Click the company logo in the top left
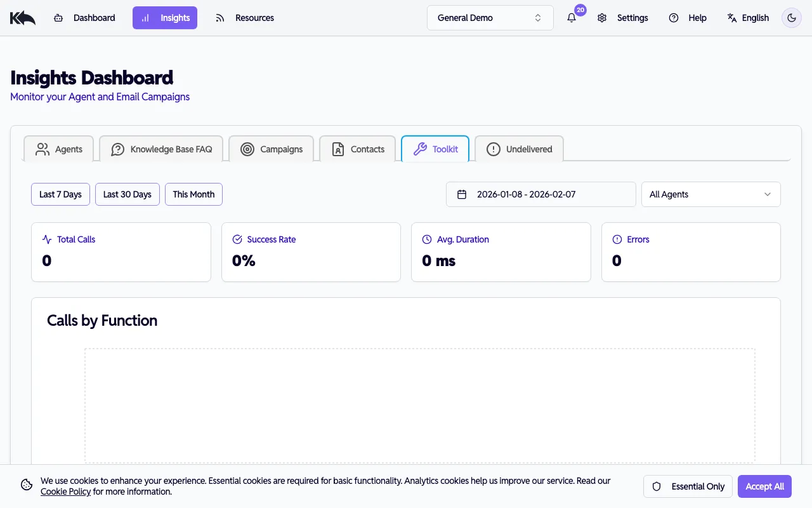 click(x=22, y=17)
